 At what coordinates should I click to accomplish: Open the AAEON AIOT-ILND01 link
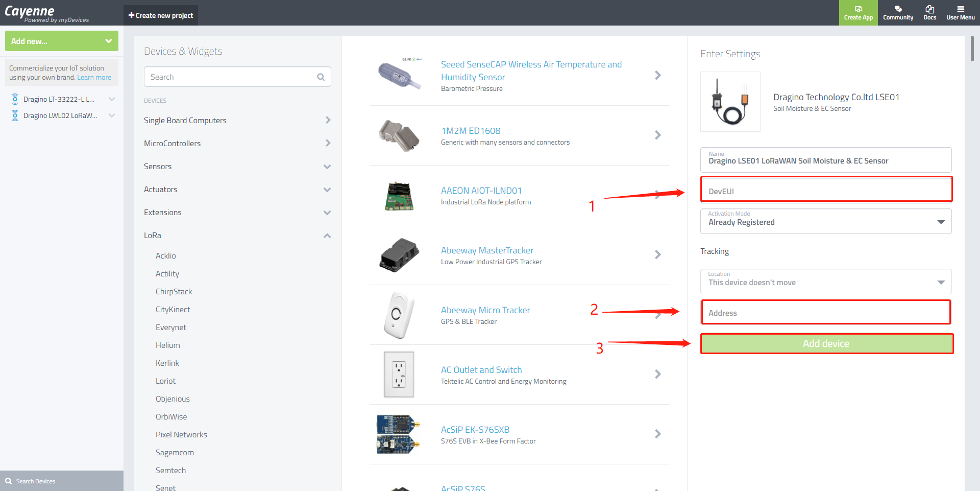click(481, 191)
